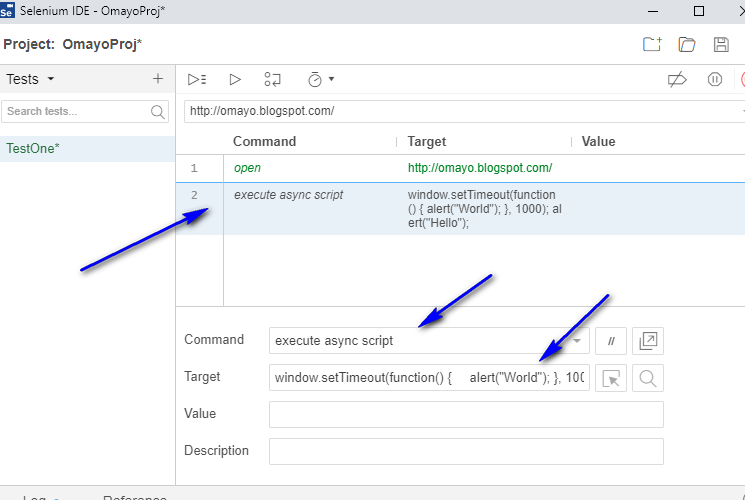The height and width of the screenshot is (500, 745).
Task: Open new window configuration button
Action: pyautogui.click(x=648, y=341)
